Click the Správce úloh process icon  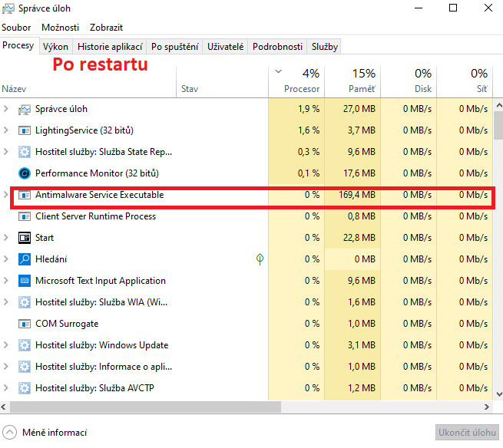point(25,109)
